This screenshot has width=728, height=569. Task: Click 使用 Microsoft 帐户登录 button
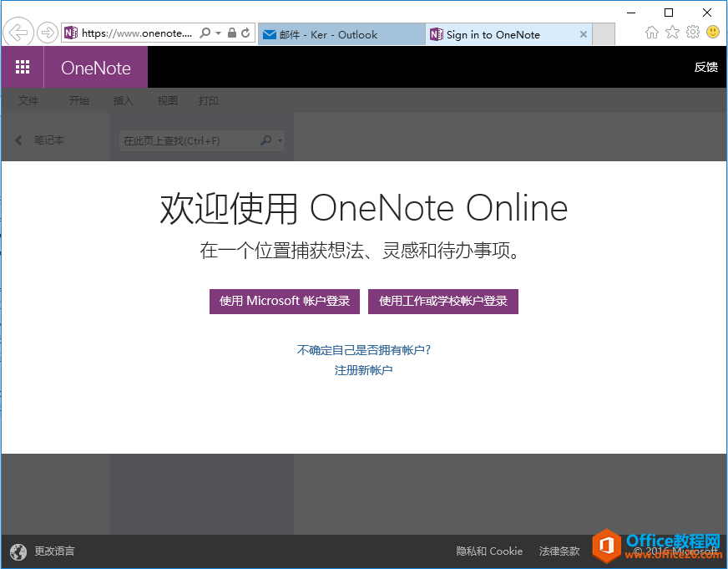coord(284,301)
